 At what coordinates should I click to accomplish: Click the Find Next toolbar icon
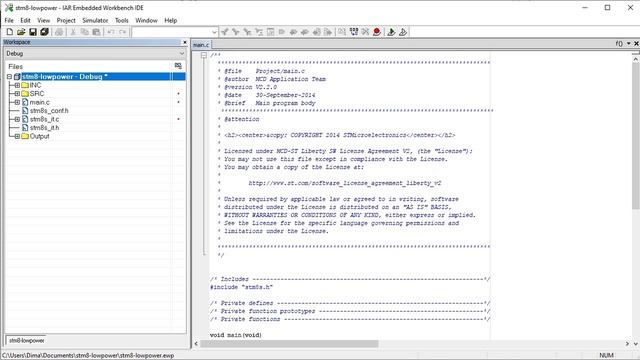(x=236, y=32)
